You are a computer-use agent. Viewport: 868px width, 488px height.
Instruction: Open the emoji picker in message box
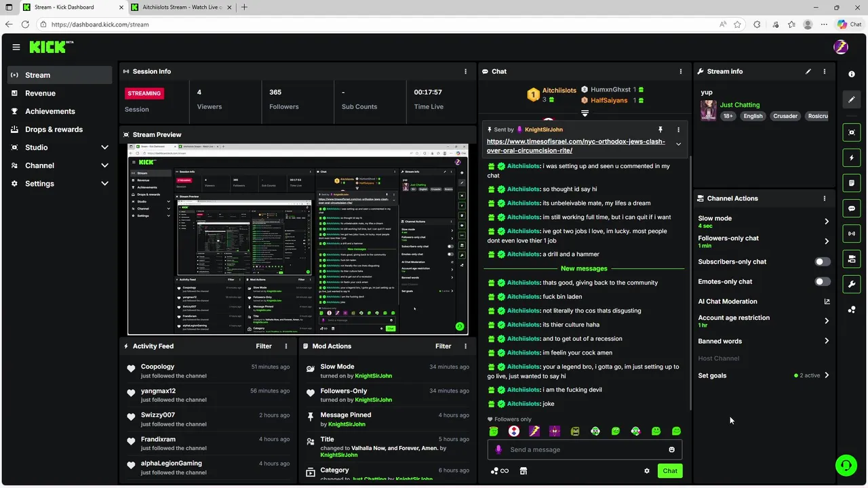point(672,449)
